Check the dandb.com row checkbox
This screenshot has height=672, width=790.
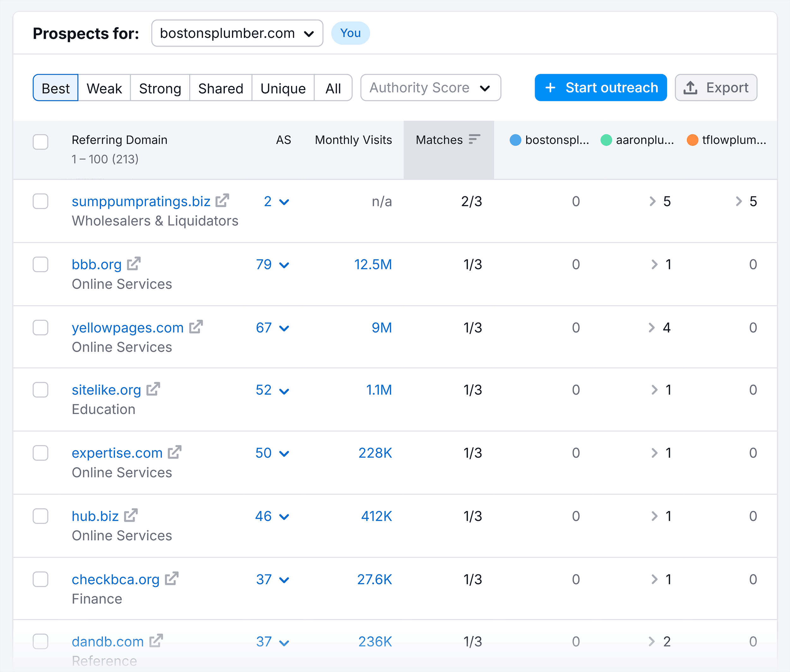click(x=40, y=641)
